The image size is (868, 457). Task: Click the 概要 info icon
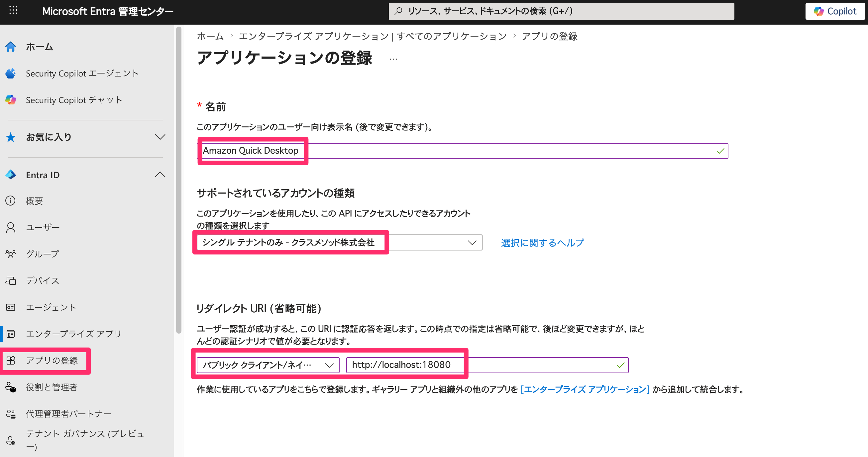click(10, 201)
